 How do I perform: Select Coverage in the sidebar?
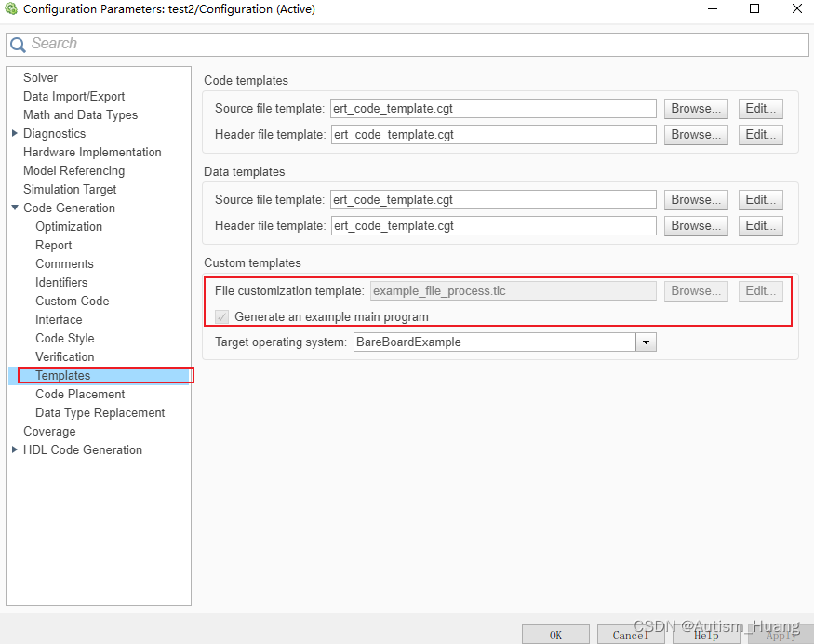[x=49, y=432]
